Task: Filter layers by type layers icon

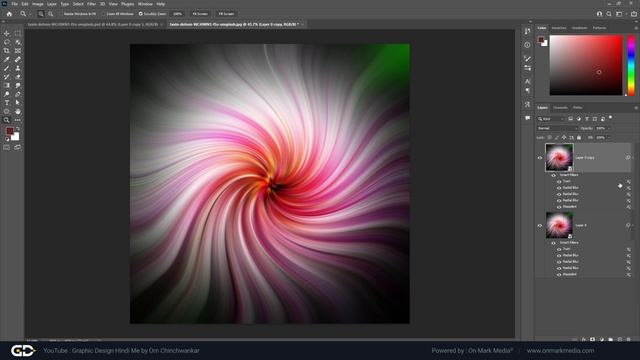Action: click(x=587, y=119)
